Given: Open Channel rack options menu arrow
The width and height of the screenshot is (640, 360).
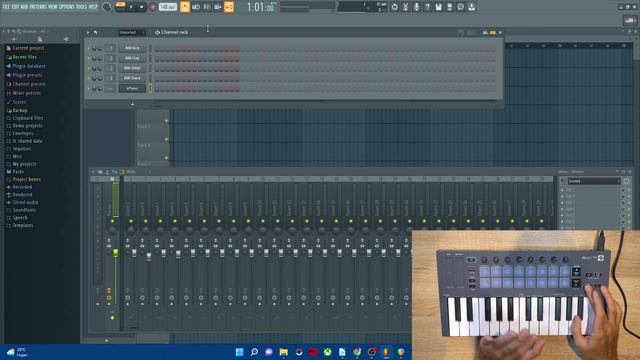Looking at the screenshot, I should [x=88, y=32].
